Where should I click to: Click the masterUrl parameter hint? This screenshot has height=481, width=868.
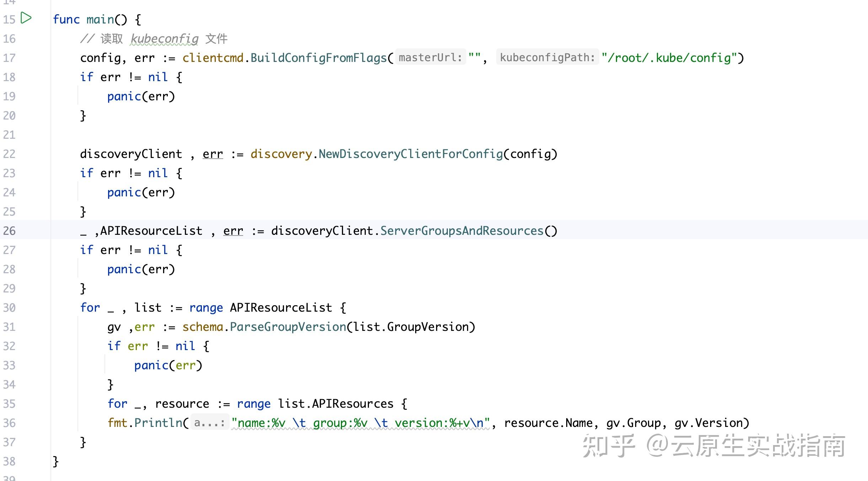(430, 58)
